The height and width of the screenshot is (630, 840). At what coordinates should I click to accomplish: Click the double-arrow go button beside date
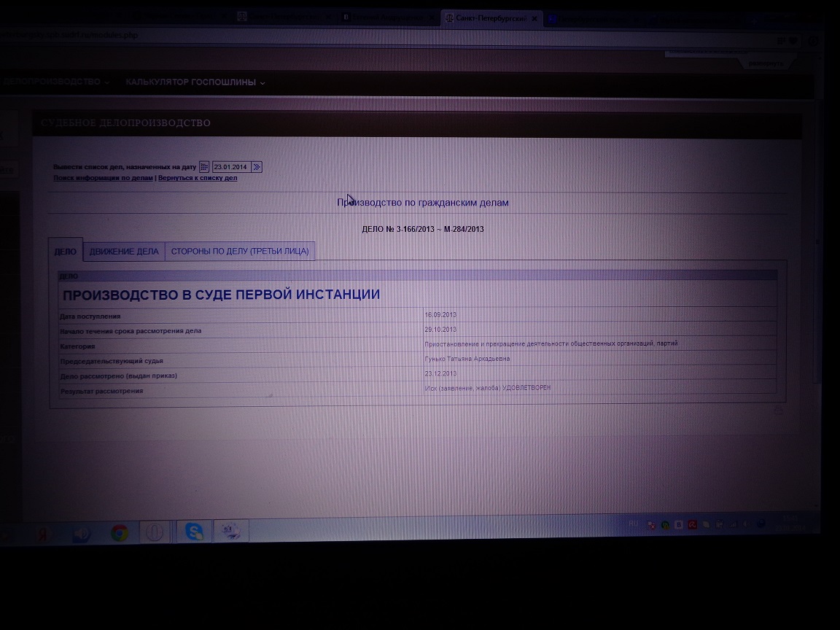(x=257, y=167)
